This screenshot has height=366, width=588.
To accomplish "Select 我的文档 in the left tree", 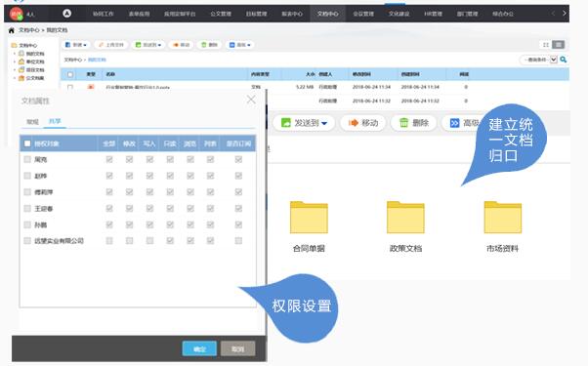I will pyautogui.click(x=35, y=54).
